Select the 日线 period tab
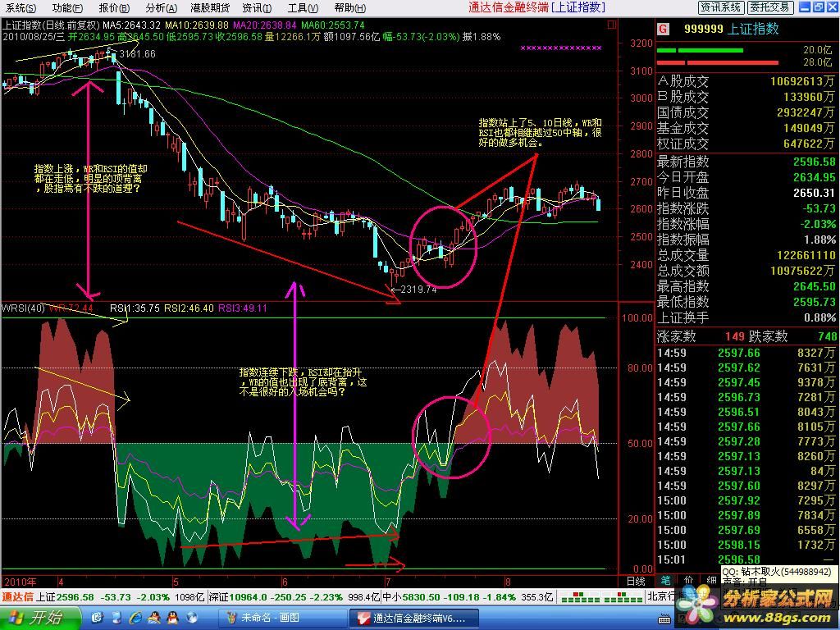This screenshot has height=630, width=840. click(636, 582)
